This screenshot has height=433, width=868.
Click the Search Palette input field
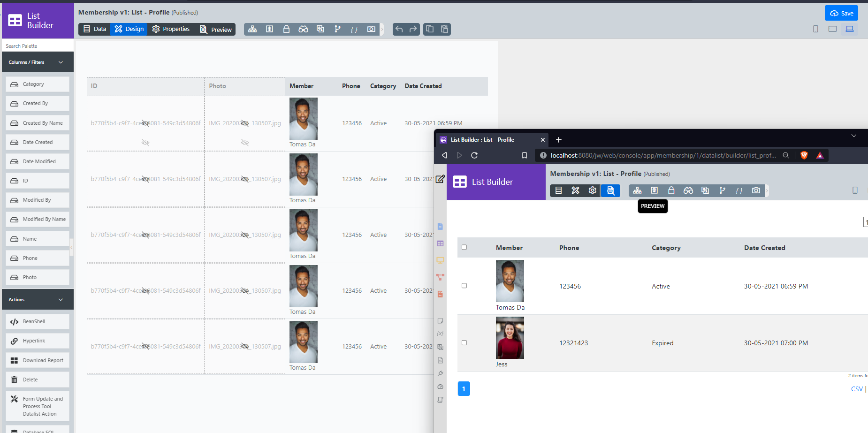pos(38,46)
